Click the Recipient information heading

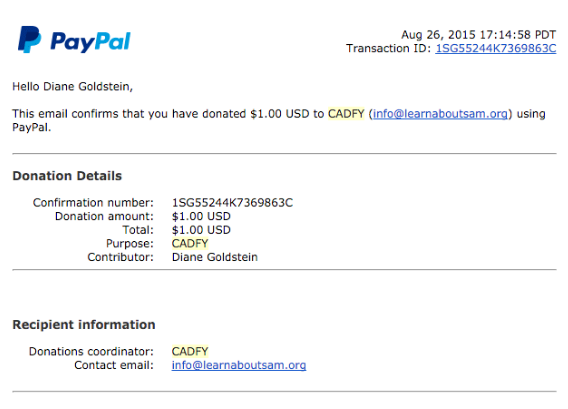pos(84,325)
